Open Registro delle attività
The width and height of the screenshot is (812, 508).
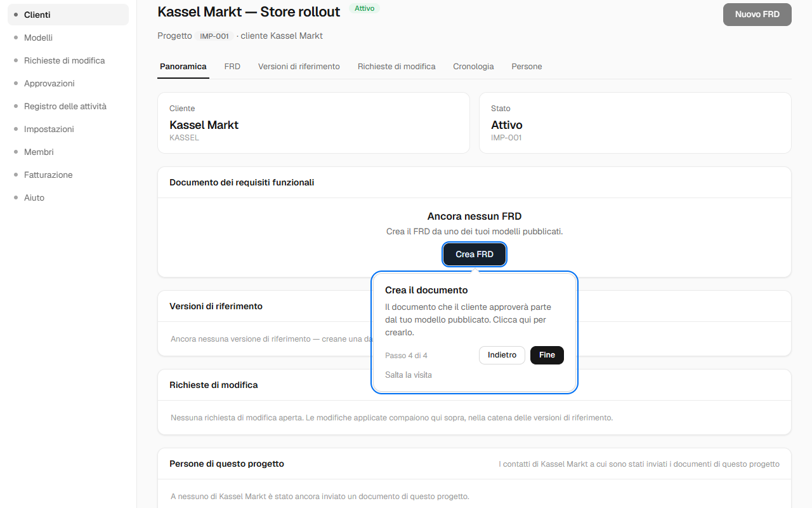click(68, 106)
